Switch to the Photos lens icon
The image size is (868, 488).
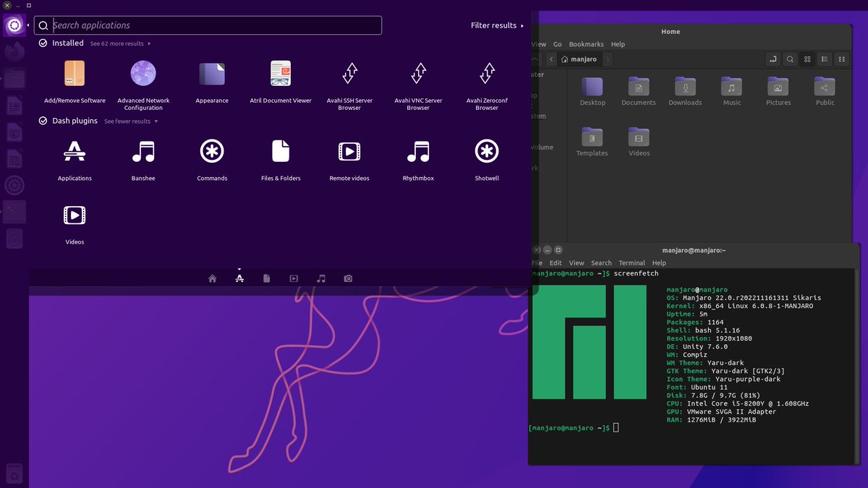(x=349, y=278)
